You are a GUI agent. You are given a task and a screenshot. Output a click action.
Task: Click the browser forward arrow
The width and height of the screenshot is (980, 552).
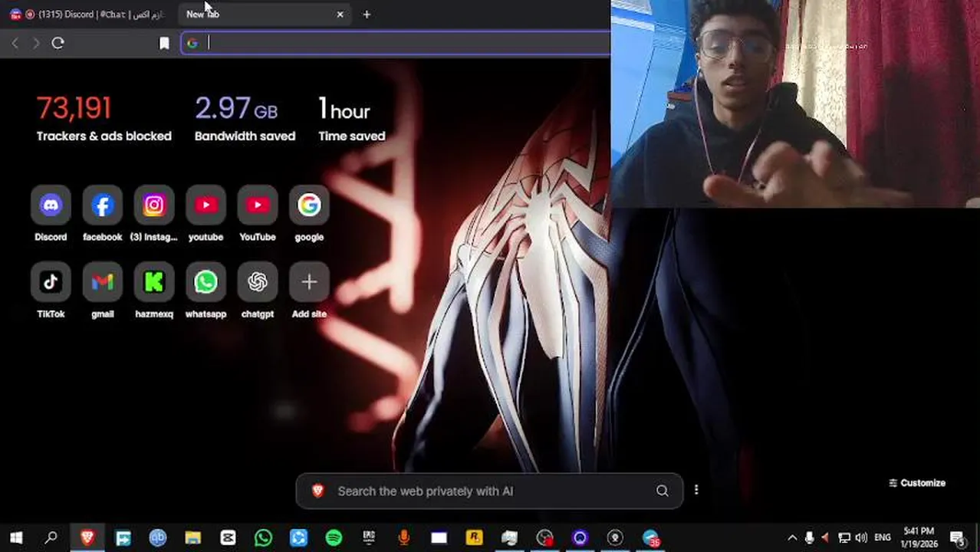[x=35, y=44]
